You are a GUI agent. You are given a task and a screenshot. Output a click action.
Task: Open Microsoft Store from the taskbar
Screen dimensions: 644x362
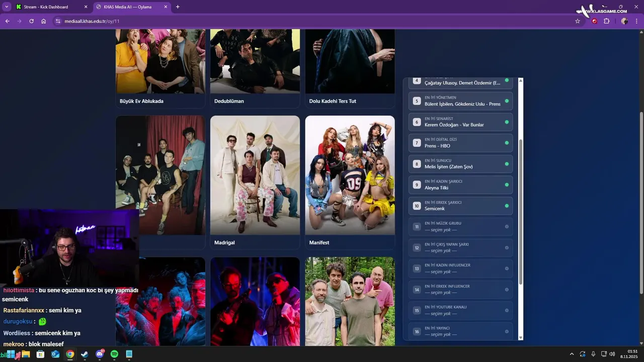tap(40, 354)
